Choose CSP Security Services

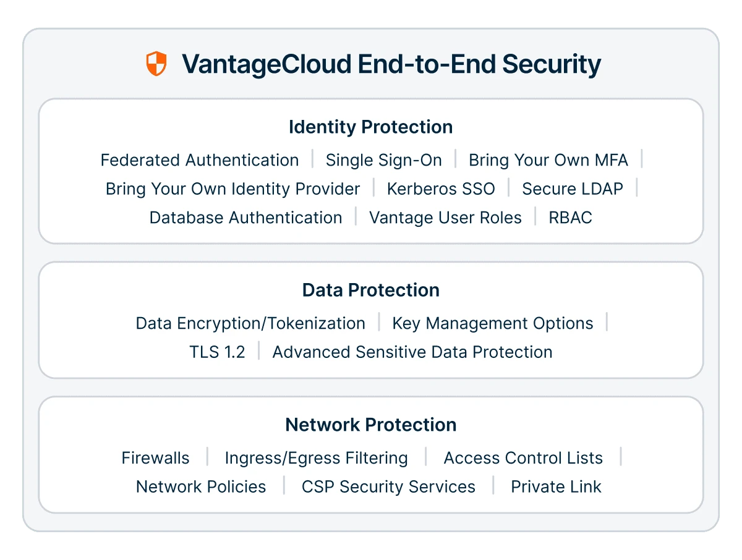pyautogui.click(x=388, y=486)
